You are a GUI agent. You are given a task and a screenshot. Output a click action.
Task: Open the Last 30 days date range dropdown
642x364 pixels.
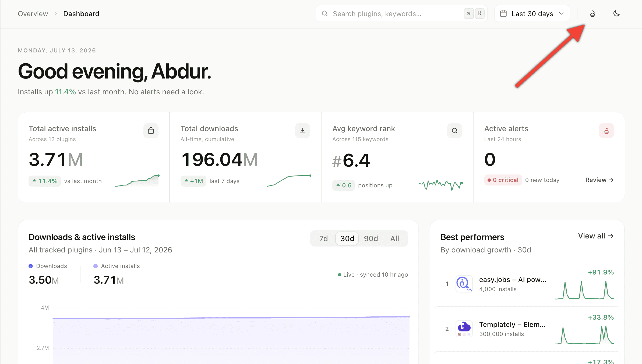pos(532,14)
